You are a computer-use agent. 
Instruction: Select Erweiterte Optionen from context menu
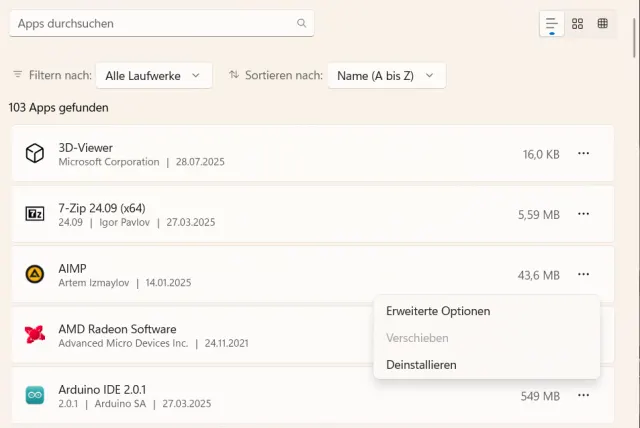tap(438, 311)
